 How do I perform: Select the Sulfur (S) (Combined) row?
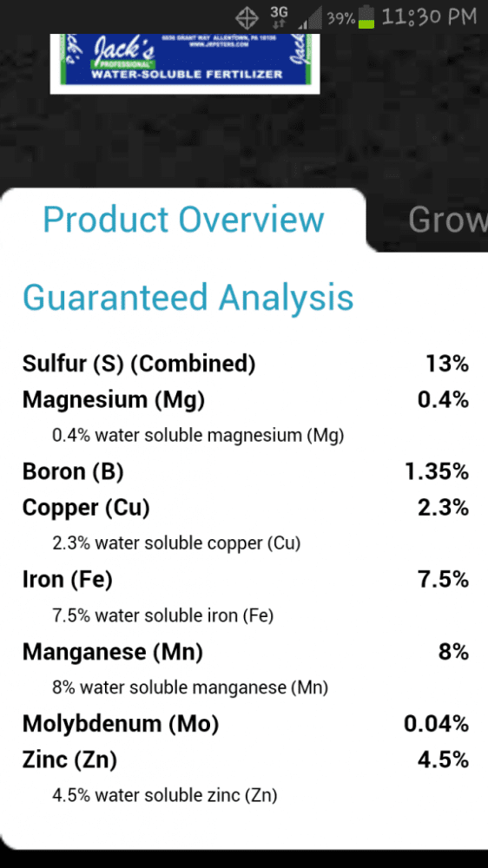246,364
